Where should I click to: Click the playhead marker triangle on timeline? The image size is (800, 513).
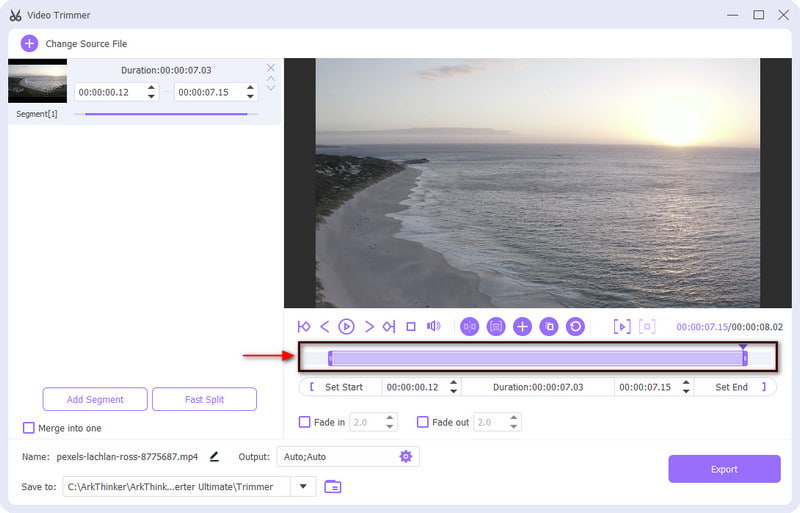pos(743,347)
